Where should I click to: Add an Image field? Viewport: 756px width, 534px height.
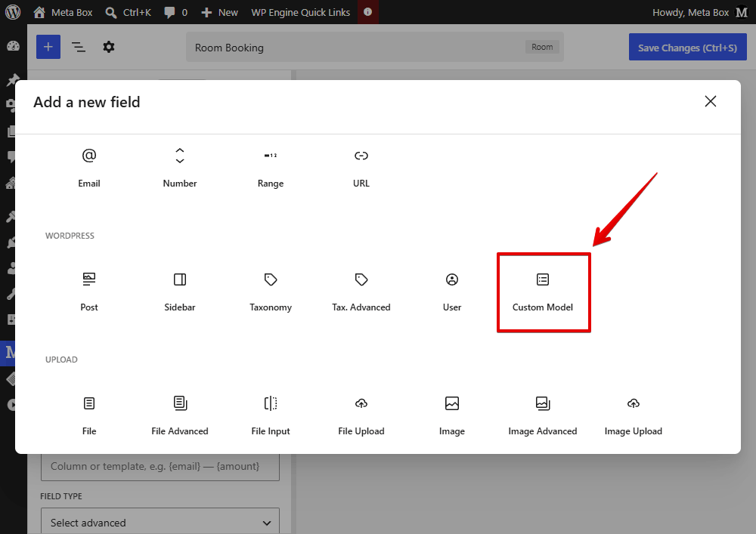coord(452,416)
